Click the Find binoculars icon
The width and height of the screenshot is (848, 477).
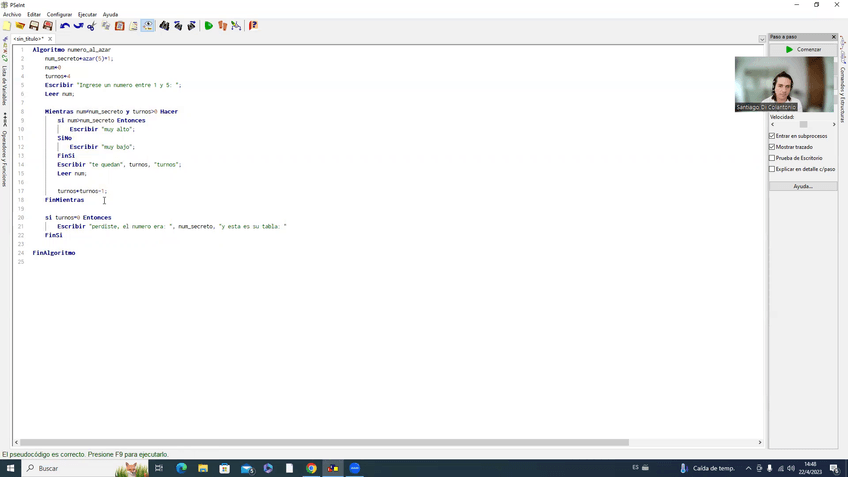[164, 26]
